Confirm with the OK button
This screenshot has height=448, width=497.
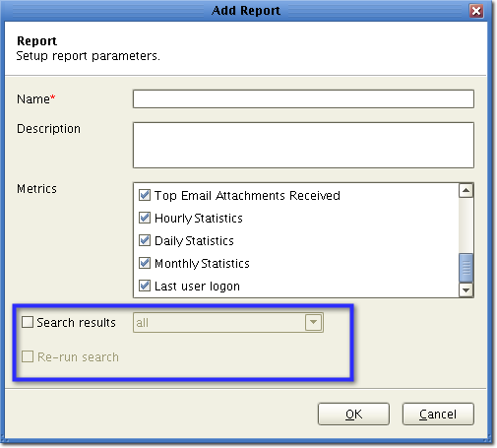(x=353, y=415)
